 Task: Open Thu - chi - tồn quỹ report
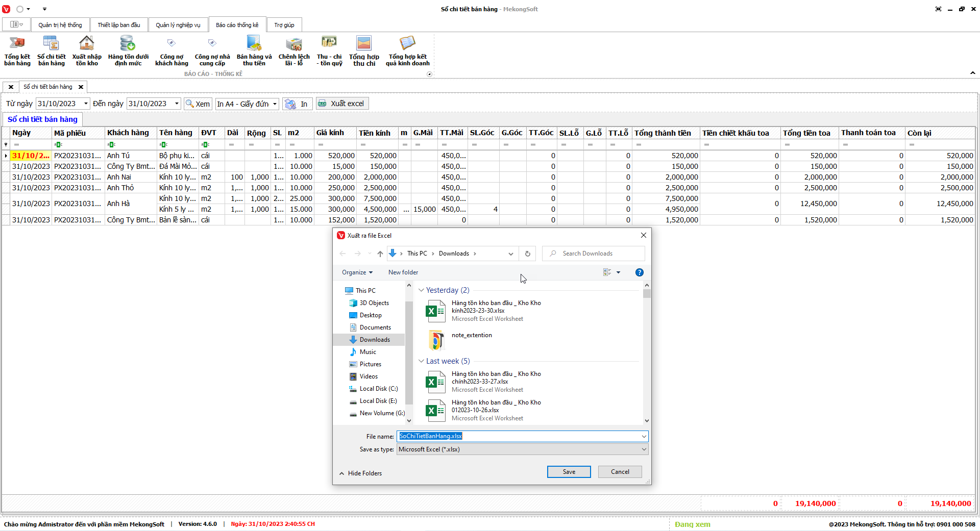pos(329,50)
